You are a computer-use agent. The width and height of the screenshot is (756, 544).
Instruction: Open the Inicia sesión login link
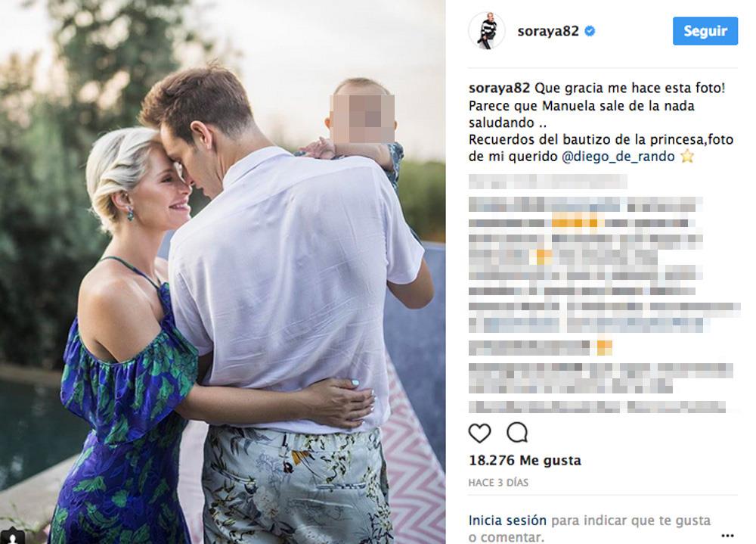507,521
